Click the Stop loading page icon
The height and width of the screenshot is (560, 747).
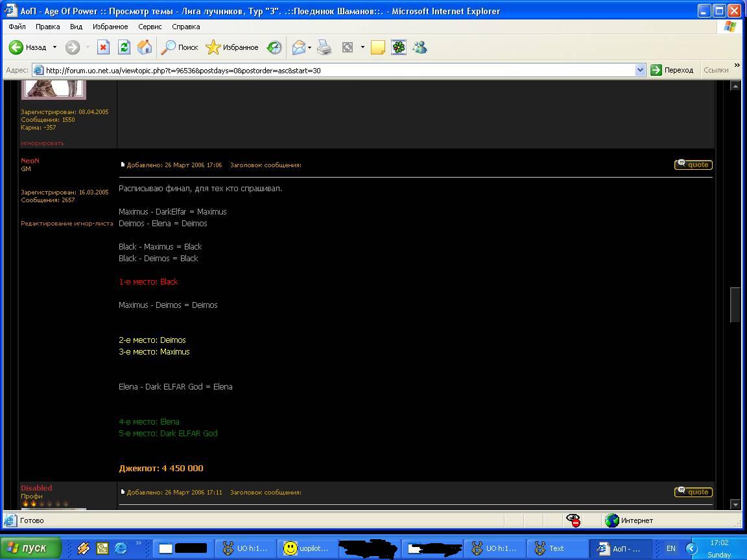click(x=103, y=47)
